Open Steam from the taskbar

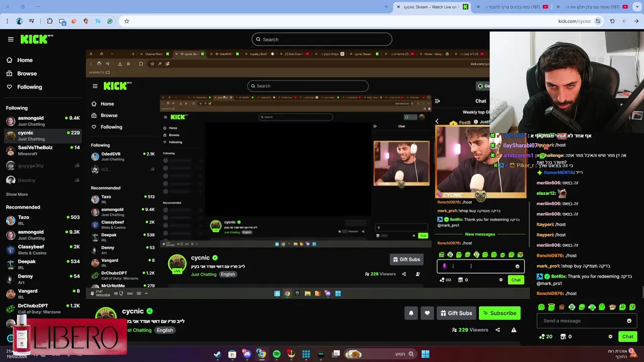(217, 354)
